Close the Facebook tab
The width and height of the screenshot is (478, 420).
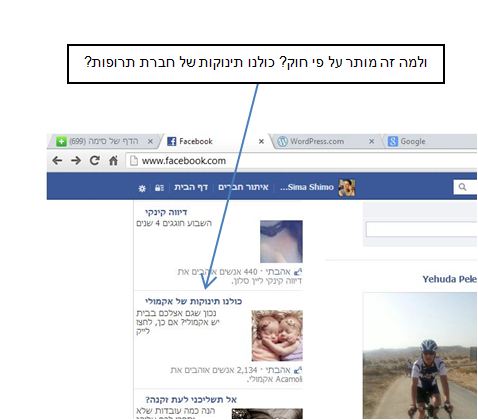261,141
